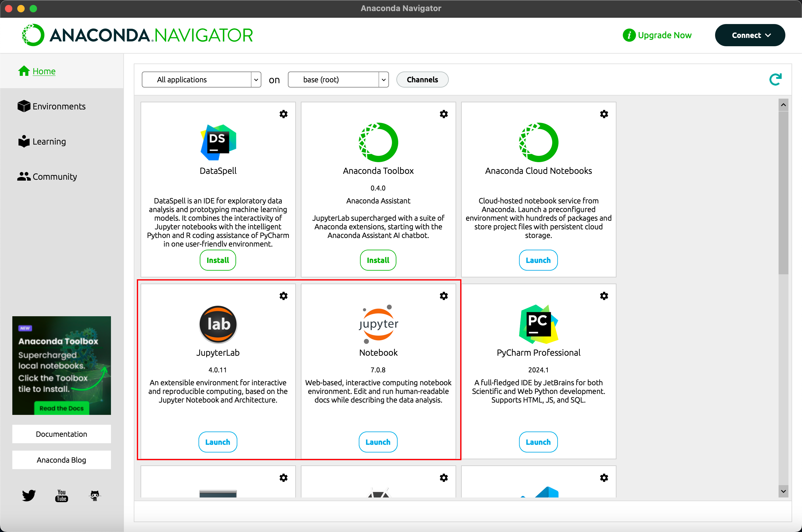
Task: Open the base (root) environment dropdown
Action: point(338,80)
